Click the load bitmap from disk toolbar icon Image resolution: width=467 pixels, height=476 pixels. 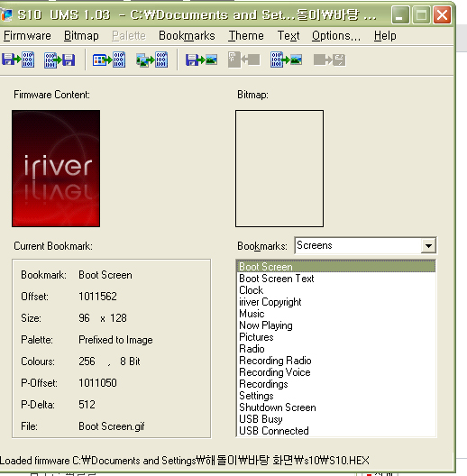201,59
